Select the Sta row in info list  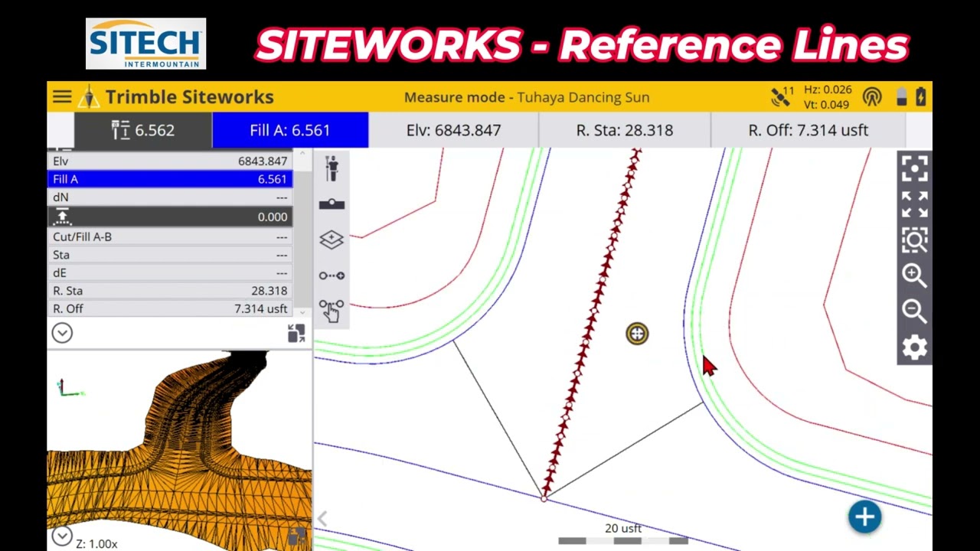click(170, 255)
